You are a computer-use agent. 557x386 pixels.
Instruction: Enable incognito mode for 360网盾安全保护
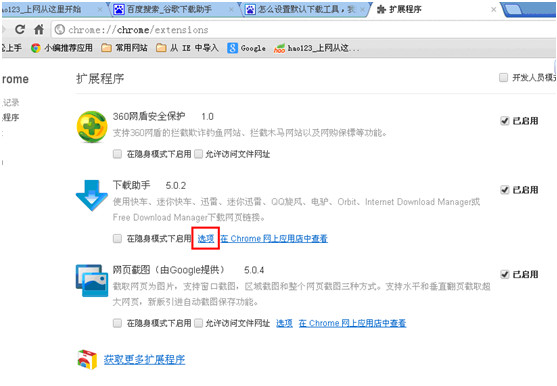tap(117, 154)
